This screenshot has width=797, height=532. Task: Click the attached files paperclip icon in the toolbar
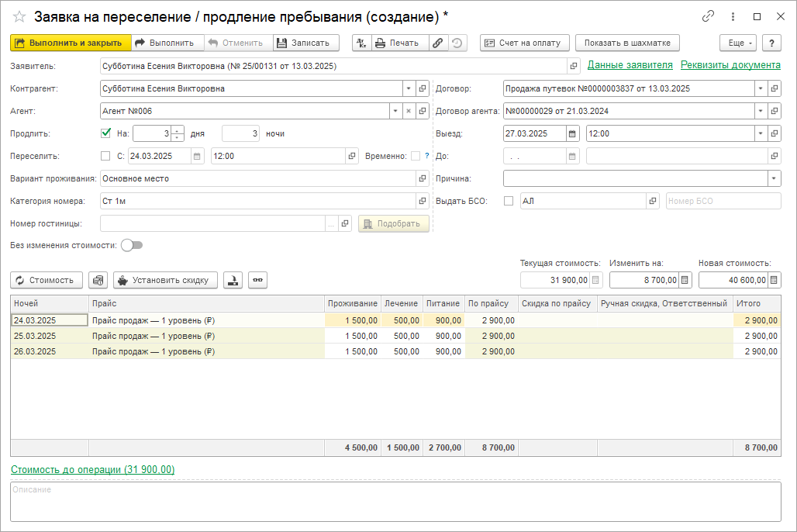click(x=438, y=43)
